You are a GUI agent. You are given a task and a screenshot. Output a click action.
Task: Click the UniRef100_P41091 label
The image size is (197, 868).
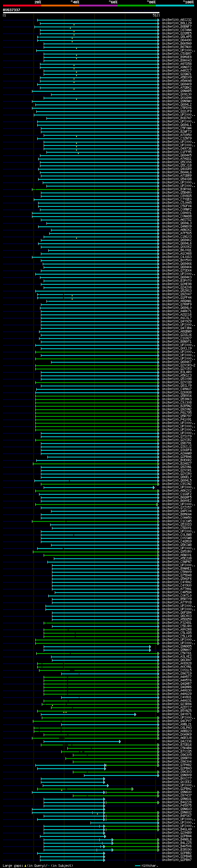coord(177,419)
